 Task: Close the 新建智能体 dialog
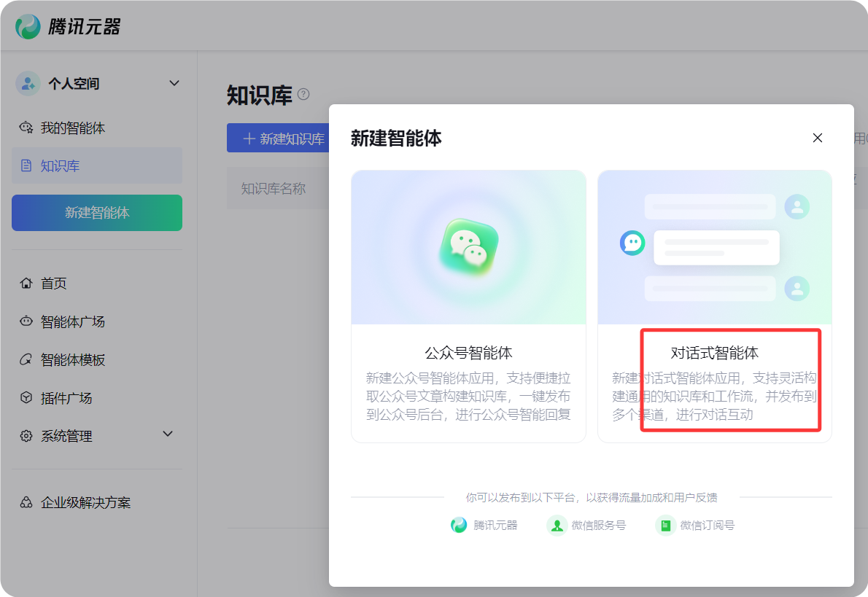(818, 138)
